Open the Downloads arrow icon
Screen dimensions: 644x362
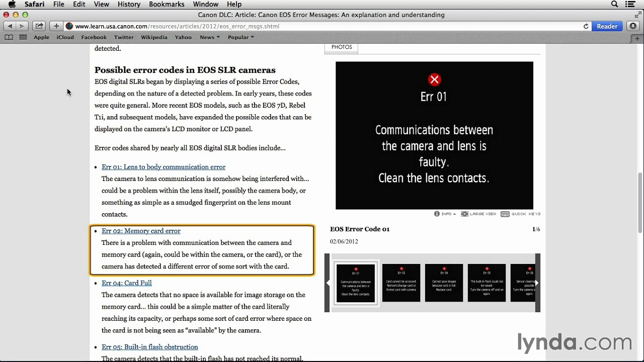pos(633,26)
